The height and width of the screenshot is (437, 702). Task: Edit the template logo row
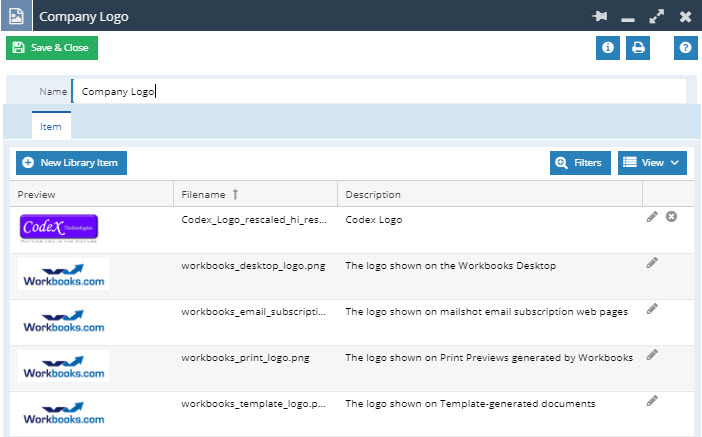pyautogui.click(x=652, y=401)
